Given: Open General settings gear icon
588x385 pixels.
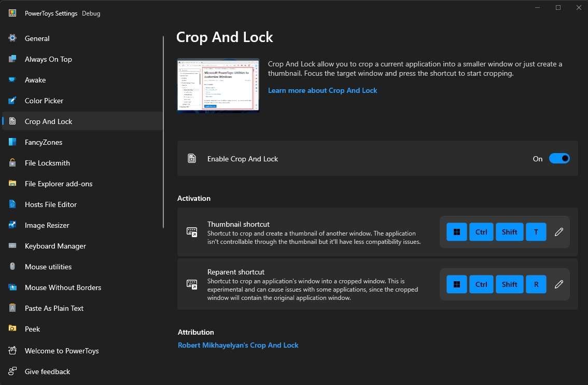Looking at the screenshot, I should (12, 38).
